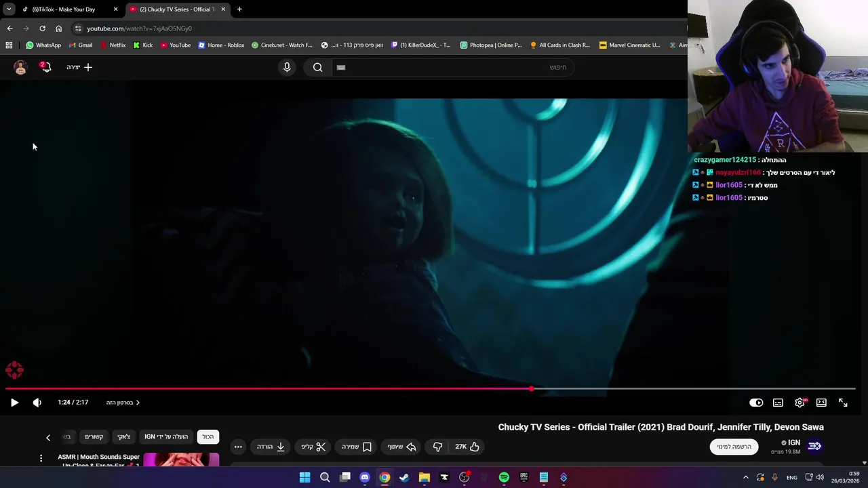Turn on subtitles in the player
This screenshot has height=488, width=868.
(778, 403)
